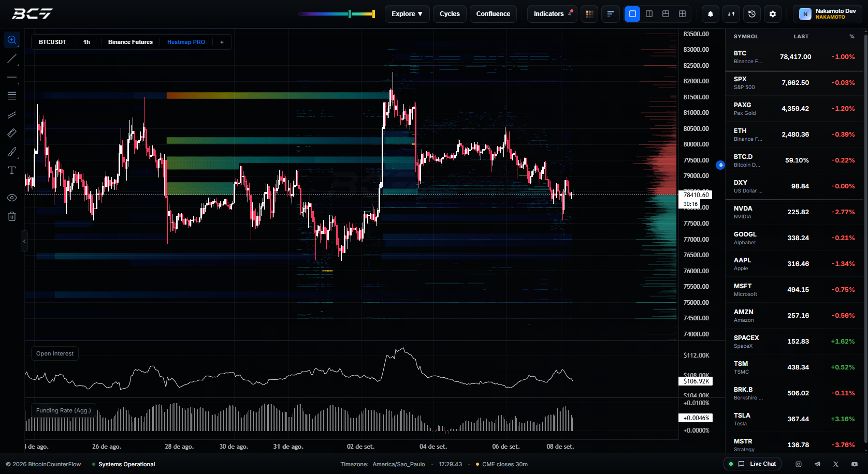
Task: Select the trend line drawing tool
Action: coord(12,58)
